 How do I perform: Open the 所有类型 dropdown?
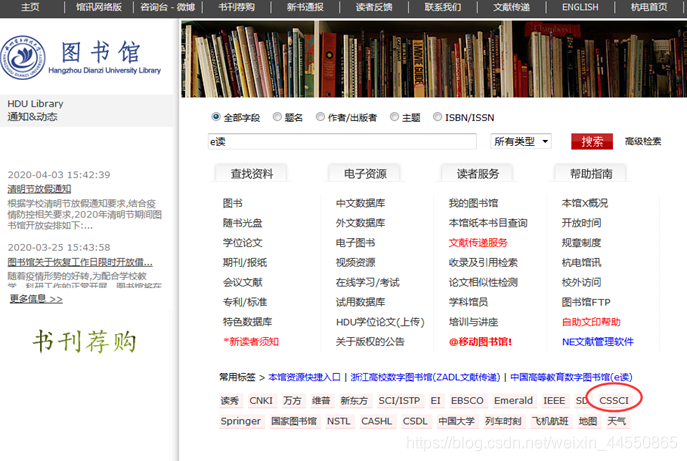pos(521,141)
